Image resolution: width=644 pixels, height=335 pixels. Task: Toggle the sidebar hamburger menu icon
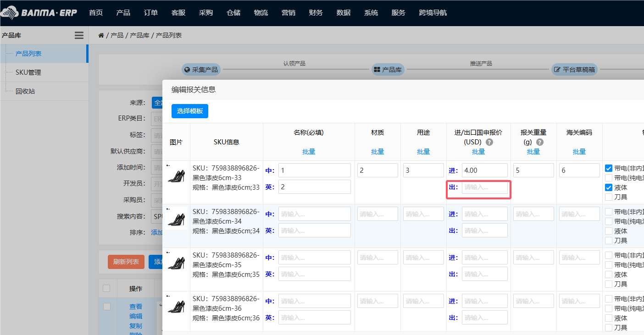[79, 35]
